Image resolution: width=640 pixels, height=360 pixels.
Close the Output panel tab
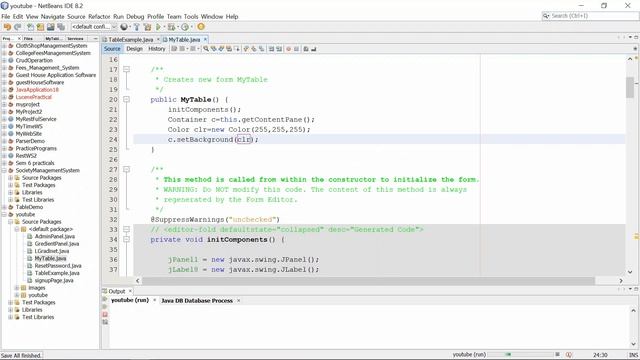pyautogui.click(x=130, y=291)
